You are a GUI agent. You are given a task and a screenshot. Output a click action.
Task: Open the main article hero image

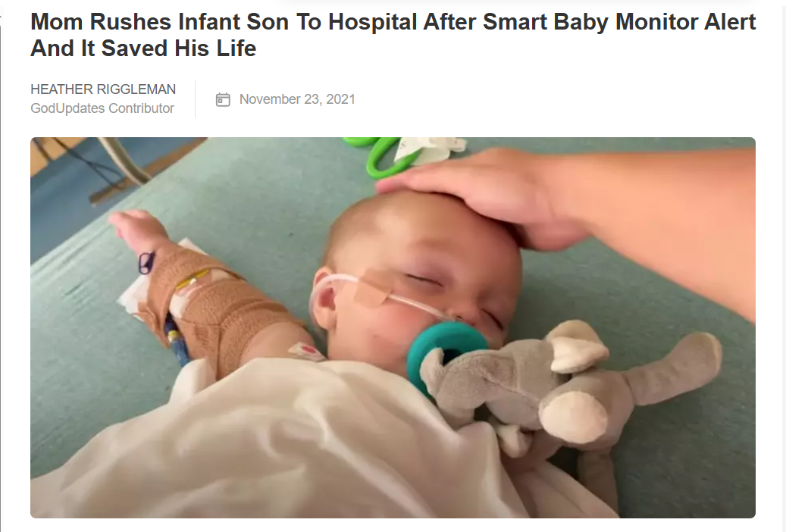tap(393, 327)
